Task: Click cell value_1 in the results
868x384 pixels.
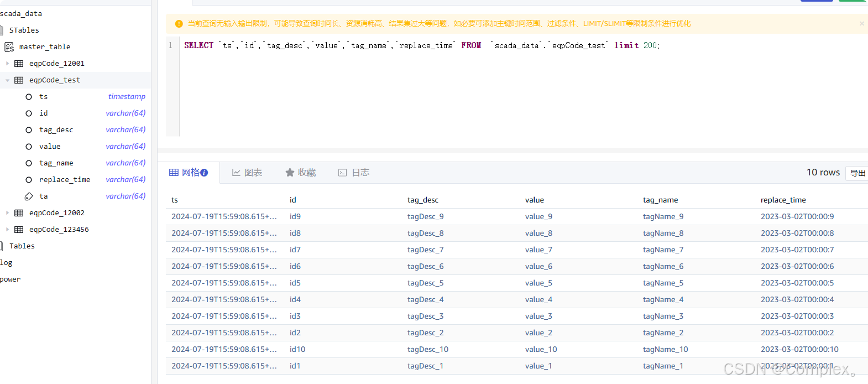Action: (538, 366)
